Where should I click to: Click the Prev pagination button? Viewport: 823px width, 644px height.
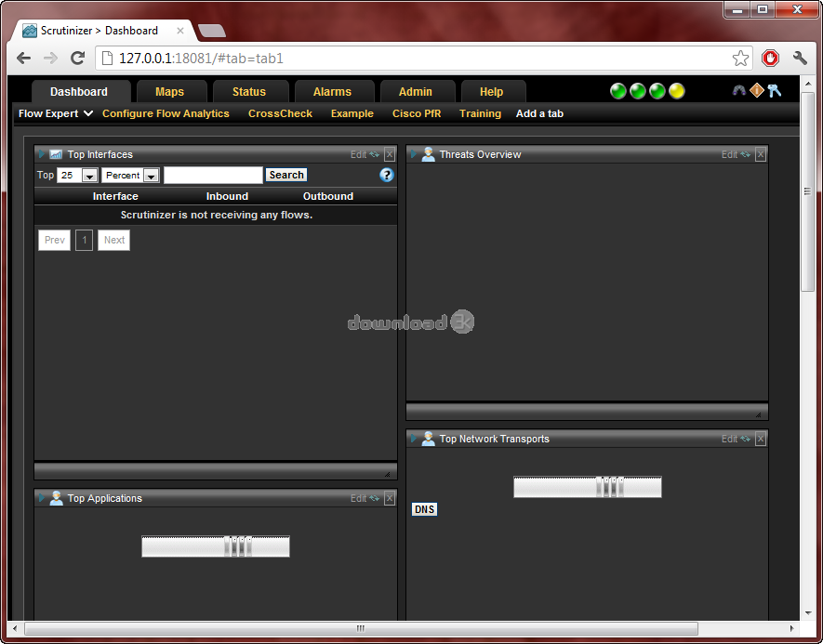click(x=55, y=240)
